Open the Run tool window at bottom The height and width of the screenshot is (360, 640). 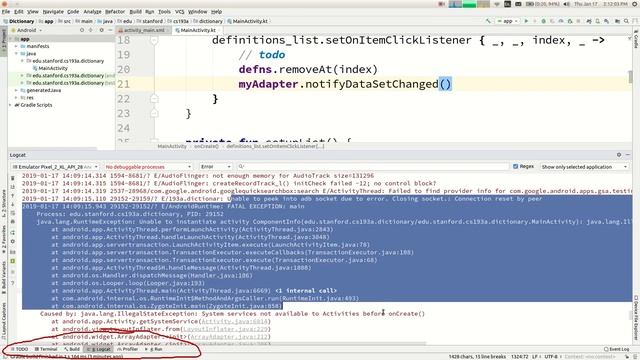[154, 349]
